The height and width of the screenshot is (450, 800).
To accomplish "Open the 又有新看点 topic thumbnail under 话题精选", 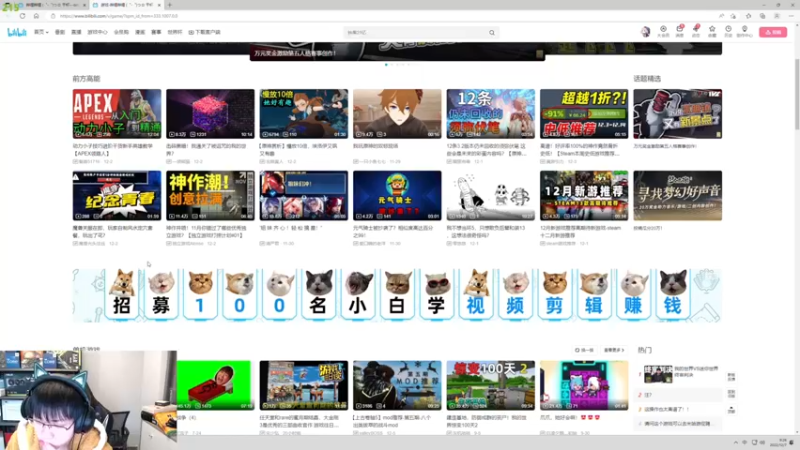I will (x=678, y=114).
